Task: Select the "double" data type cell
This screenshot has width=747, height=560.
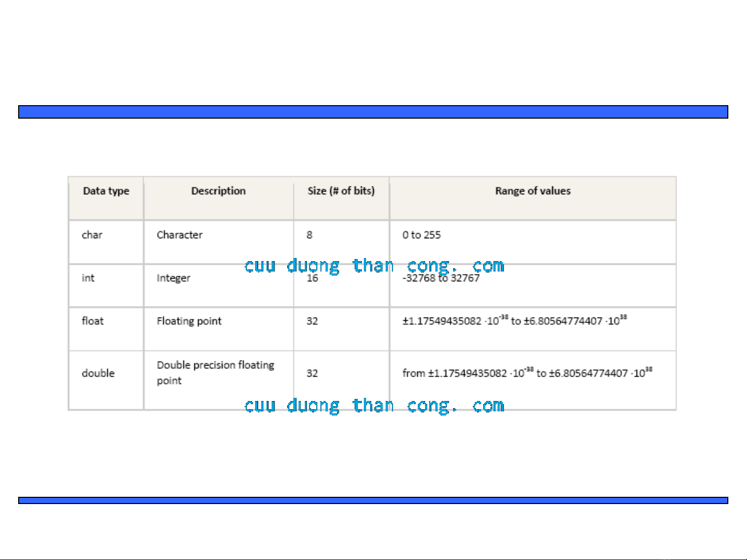Action: click(x=98, y=374)
